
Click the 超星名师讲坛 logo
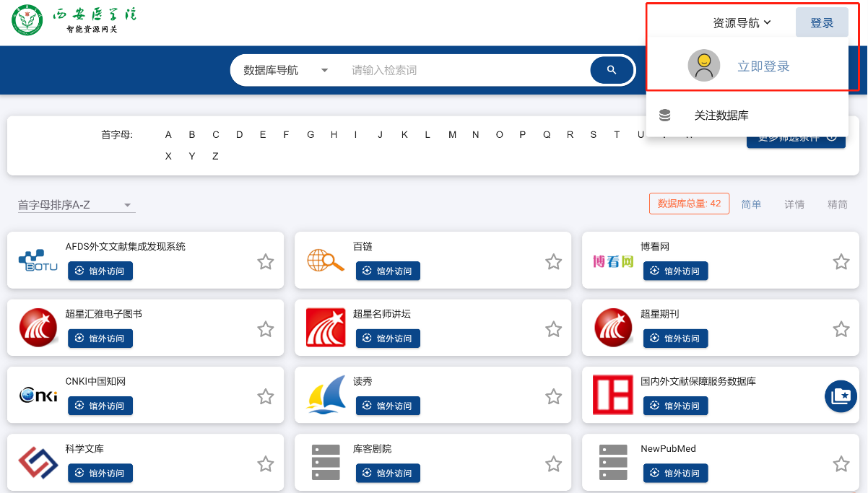(x=326, y=328)
